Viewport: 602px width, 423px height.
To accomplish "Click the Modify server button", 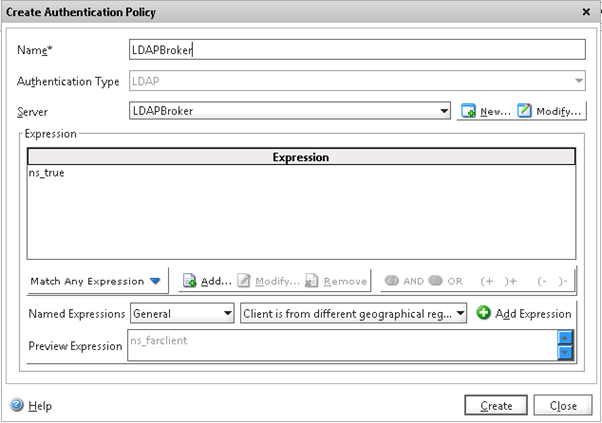I will 550,111.
